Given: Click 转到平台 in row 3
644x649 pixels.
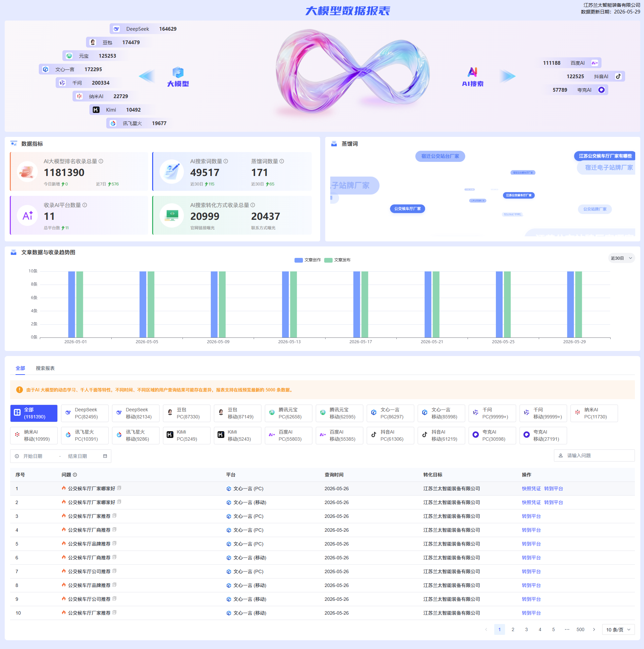Looking at the screenshot, I should pos(531,516).
